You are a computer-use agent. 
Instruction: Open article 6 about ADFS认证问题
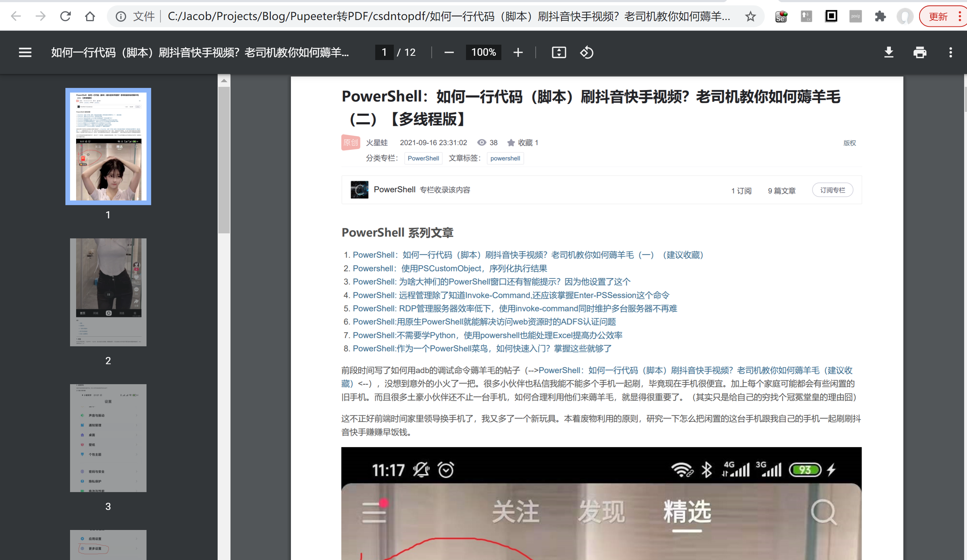(484, 322)
